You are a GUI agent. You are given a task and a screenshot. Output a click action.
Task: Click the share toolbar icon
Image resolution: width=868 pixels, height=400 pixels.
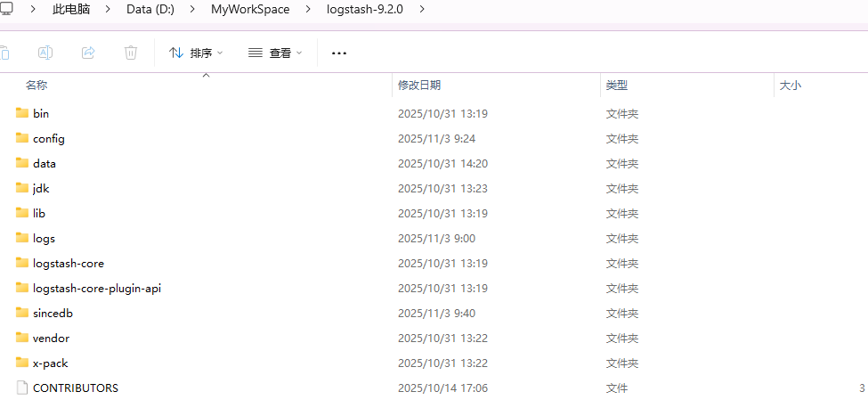click(88, 53)
